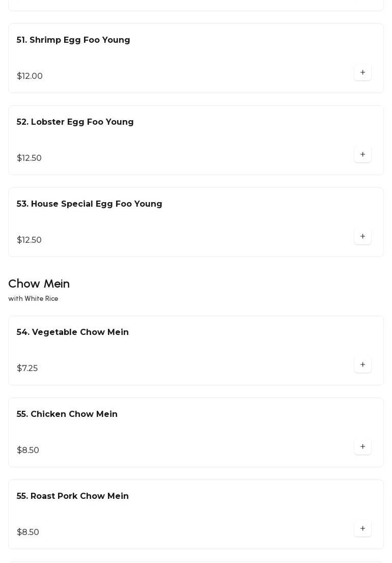Open 55. Roast Pork Chow Mein title
Screen dimensions: 392x563
(72, 496)
